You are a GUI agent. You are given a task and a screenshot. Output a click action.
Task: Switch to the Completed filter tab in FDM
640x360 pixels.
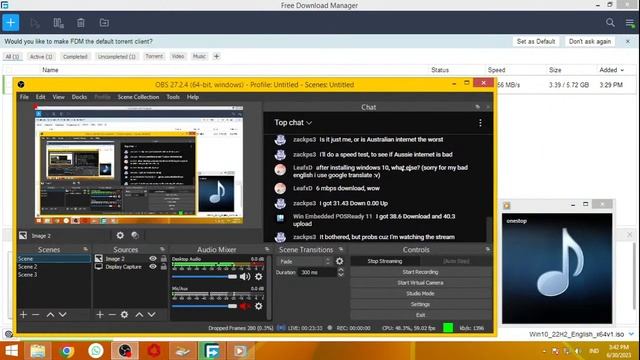pyautogui.click(x=75, y=57)
